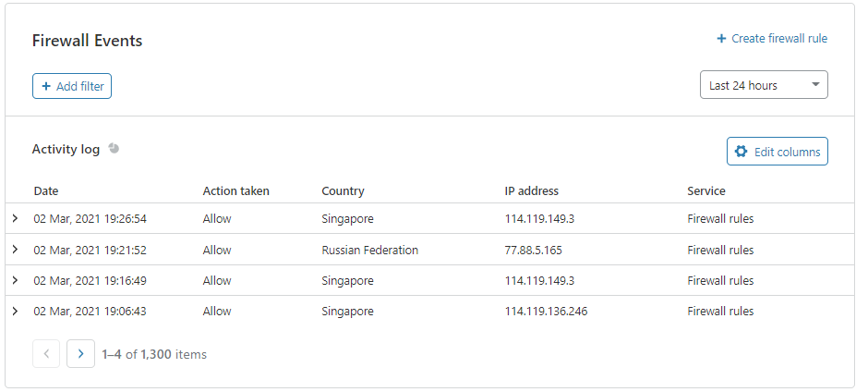868x392 pixels.
Task: Select IP address 77.88.5.165
Action: click(x=533, y=250)
